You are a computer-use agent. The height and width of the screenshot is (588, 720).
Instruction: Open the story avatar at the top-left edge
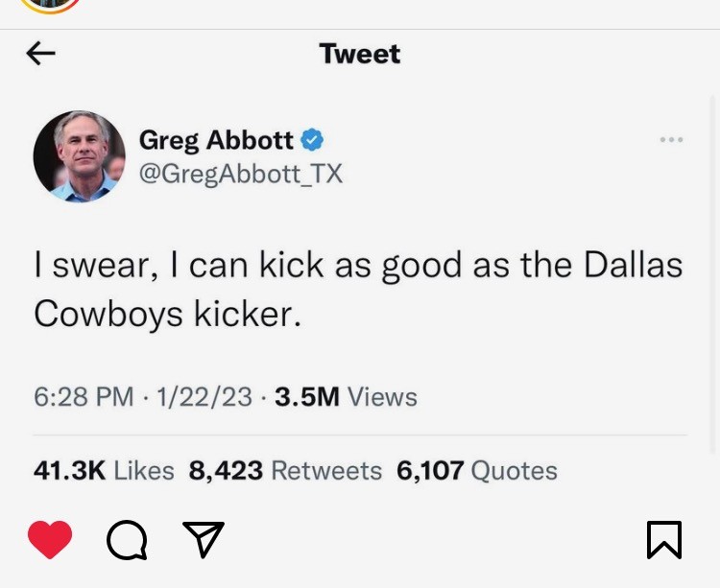click(x=50, y=5)
